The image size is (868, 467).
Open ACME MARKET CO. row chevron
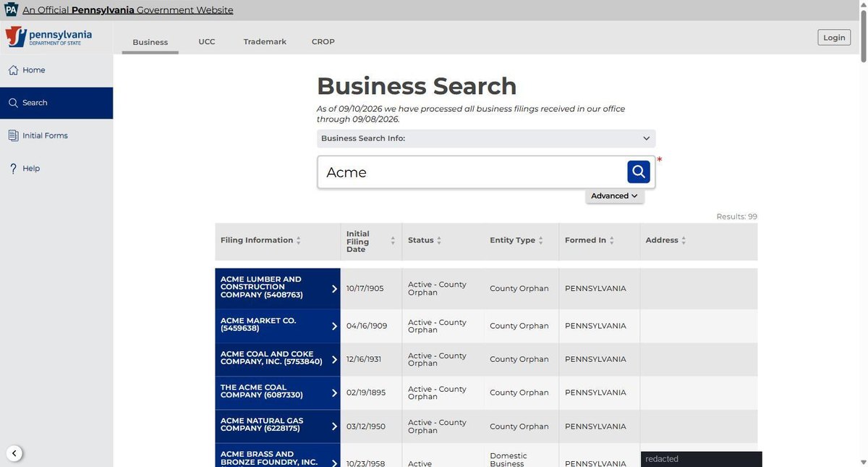point(334,326)
